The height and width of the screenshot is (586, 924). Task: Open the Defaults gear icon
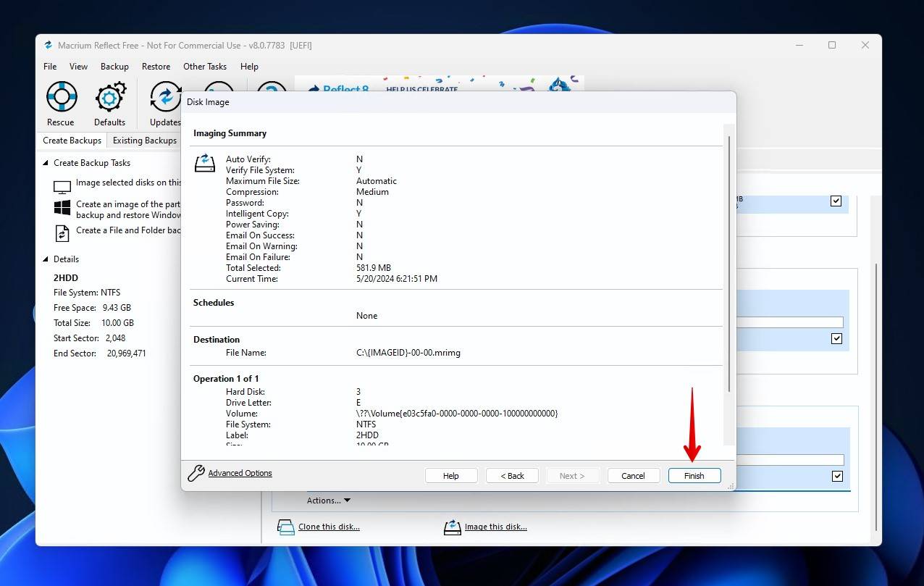coord(110,96)
